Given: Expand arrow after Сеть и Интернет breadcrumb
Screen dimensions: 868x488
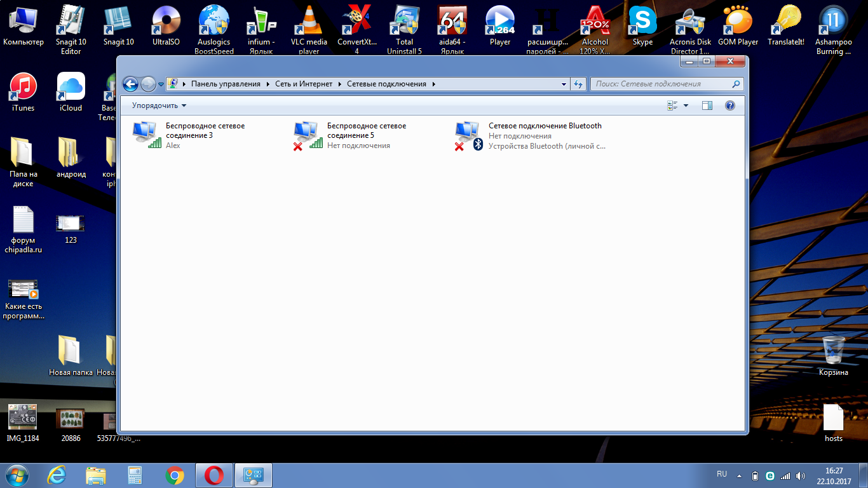Looking at the screenshot, I should tap(340, 84).
